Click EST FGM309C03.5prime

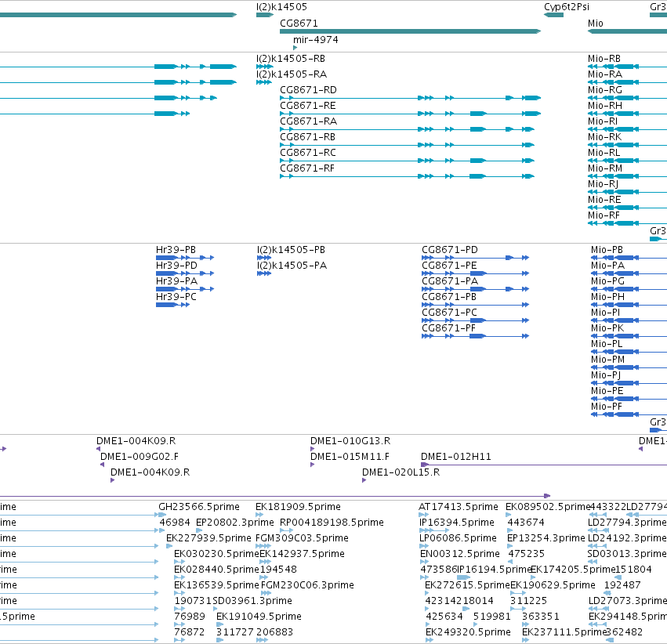click(263, 546)
